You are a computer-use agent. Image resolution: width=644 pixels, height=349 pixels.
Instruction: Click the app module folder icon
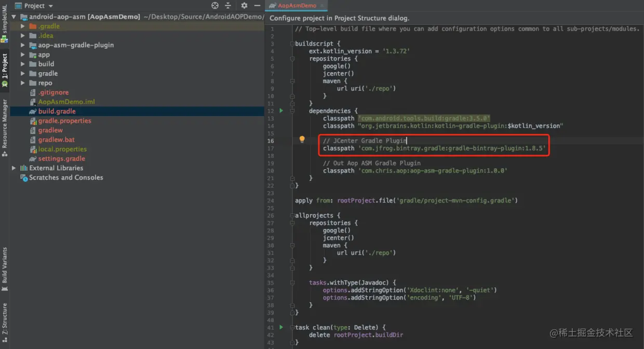pos(33,55)
